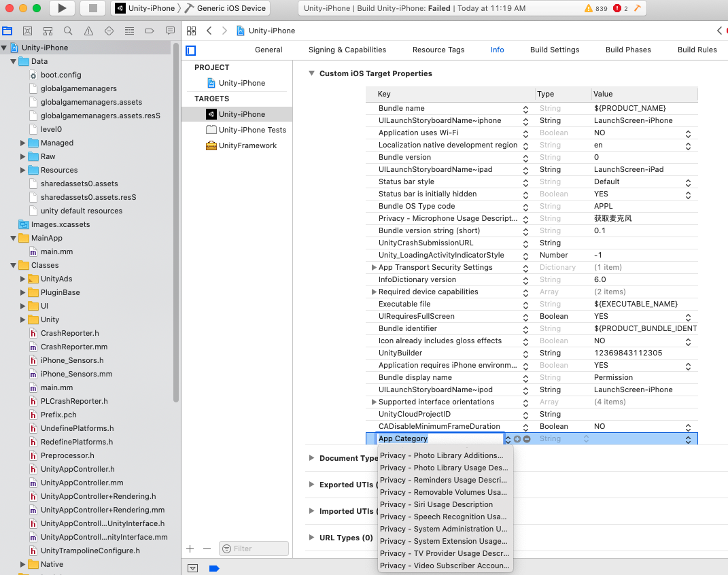Open the Issue navigator warning icon
Screen dimensions: 728x575
click(x=88, y=31)
